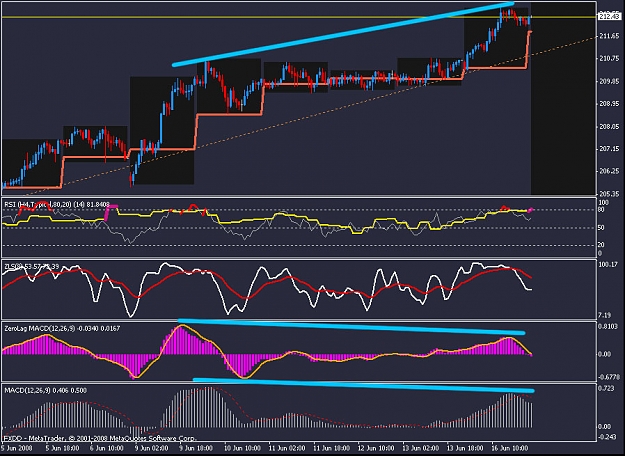625x456 pixels.
Task: Click the MACD scale value 0.723
Action: 605,388
